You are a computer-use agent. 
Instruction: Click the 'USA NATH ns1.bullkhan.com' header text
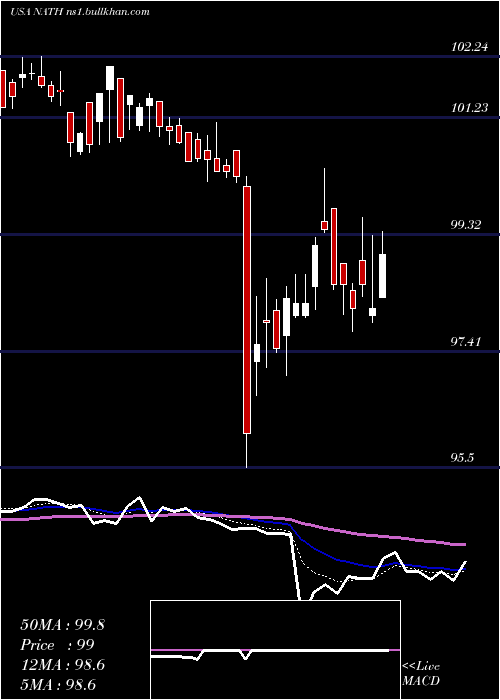click(80, 12)
